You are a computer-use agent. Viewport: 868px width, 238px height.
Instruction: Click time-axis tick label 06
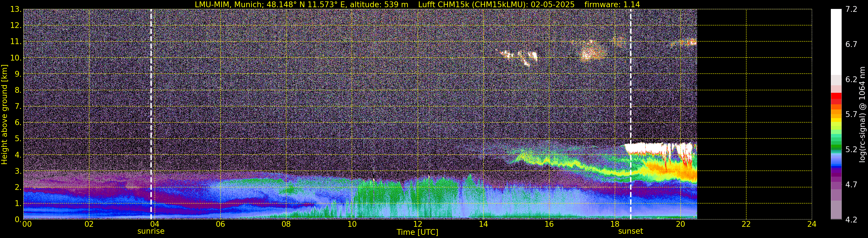pyautogui.click(x=220, y=224)
